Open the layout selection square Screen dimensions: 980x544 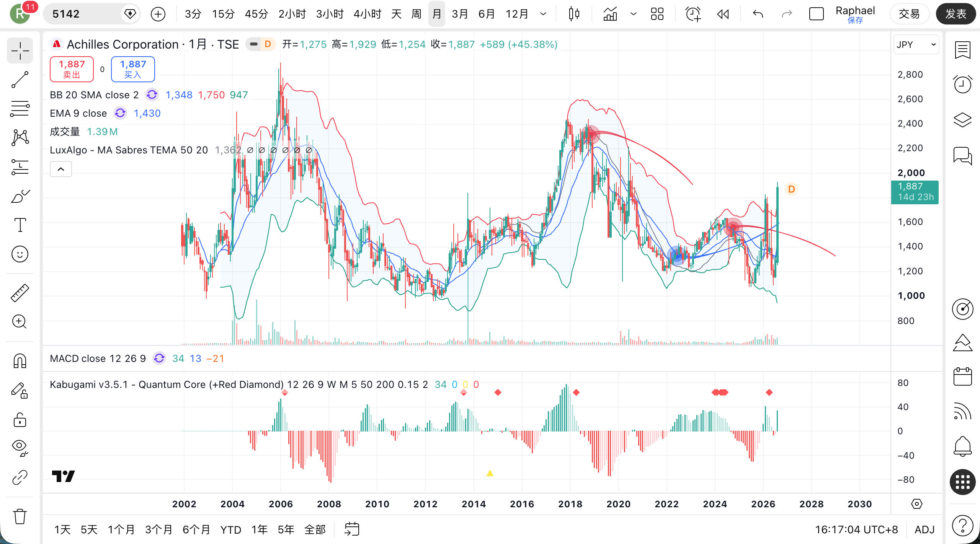pyautogui.click(x=816, y=14)
